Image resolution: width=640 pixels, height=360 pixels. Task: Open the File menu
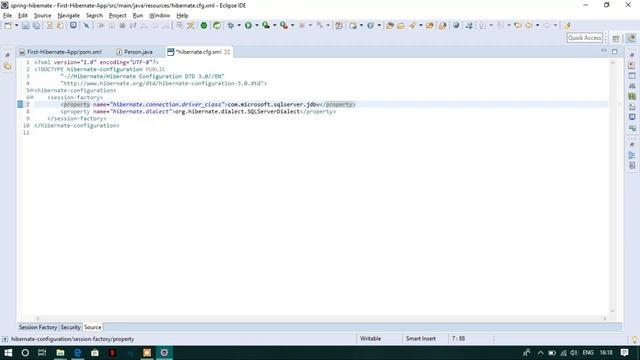(7, 16)
